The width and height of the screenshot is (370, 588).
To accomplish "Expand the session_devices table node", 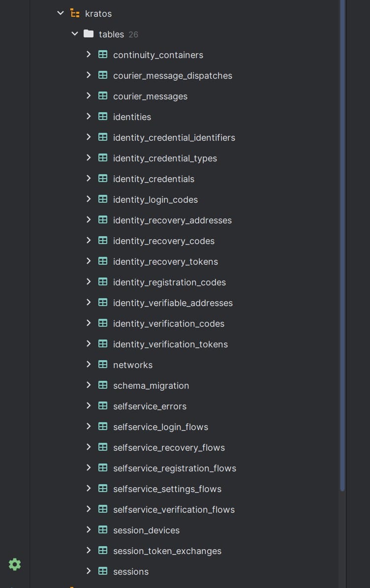I will click(89, 530).
